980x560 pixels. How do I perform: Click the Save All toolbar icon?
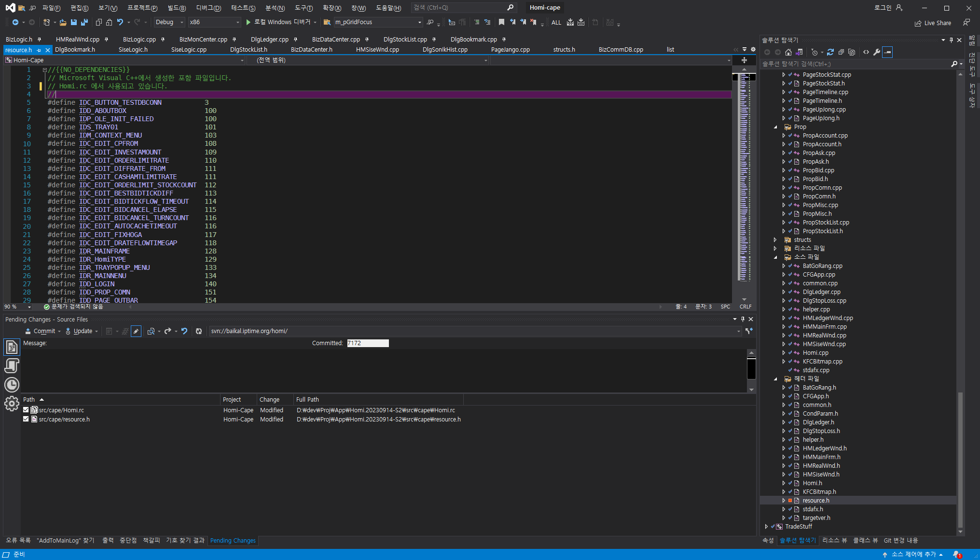pyautogui.click(x=84, y=22)
